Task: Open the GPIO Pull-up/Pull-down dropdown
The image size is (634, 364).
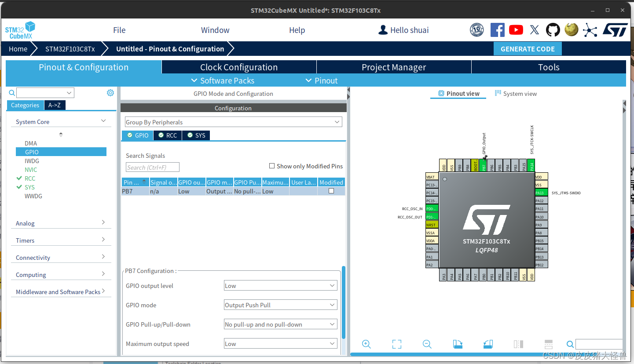Action: click(281, 324)
